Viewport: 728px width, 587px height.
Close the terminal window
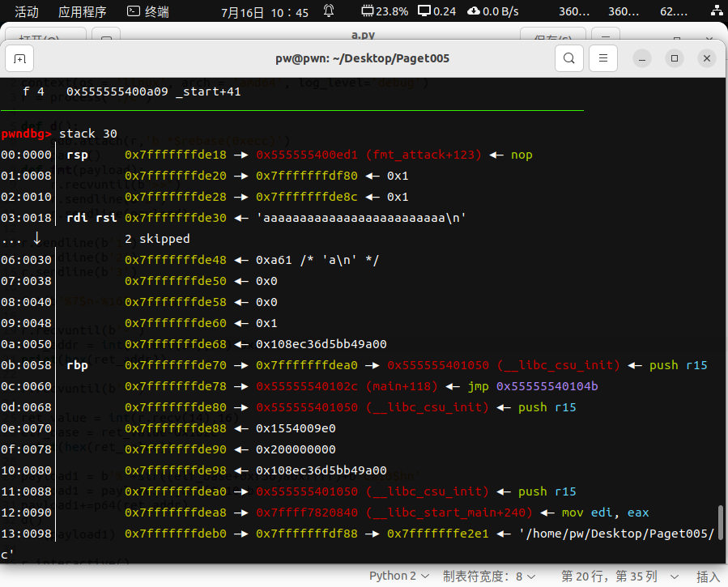click(707, 58)
